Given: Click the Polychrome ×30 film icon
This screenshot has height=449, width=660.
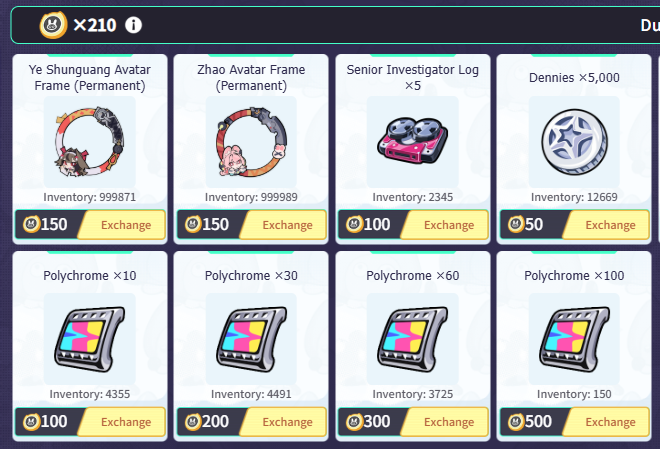Looking at the screenshot, I should tap(251, 339).
